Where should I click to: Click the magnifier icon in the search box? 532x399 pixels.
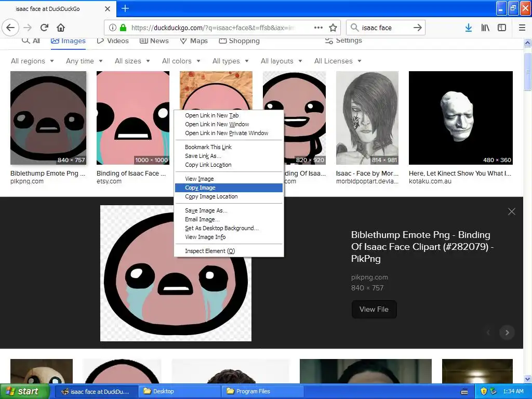(x=354, y=28)
